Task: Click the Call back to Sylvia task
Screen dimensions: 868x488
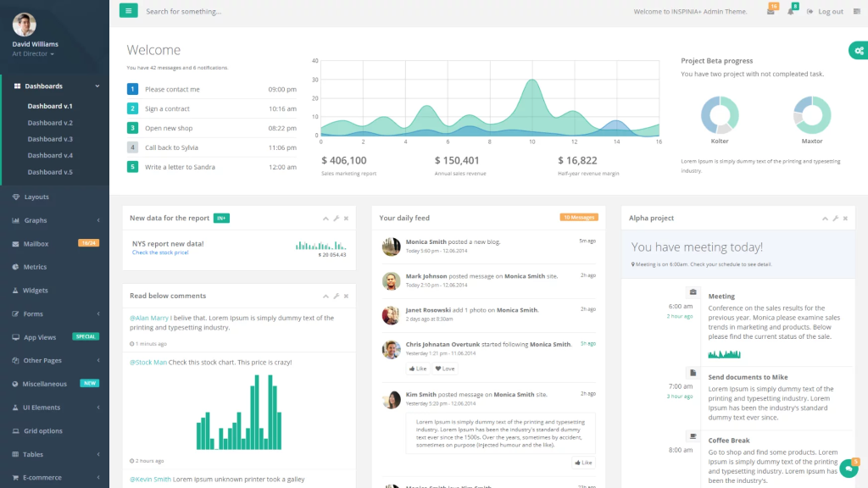Action: click(x=211, y=147)
